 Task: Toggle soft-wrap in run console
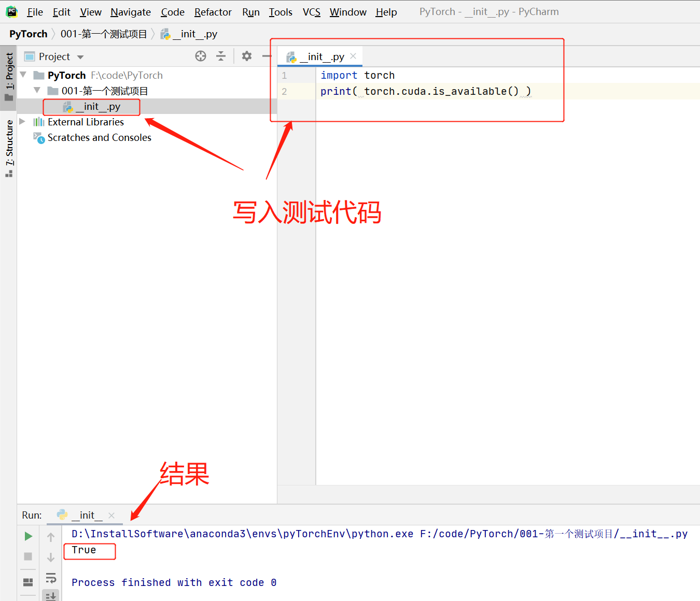point(51,578)
